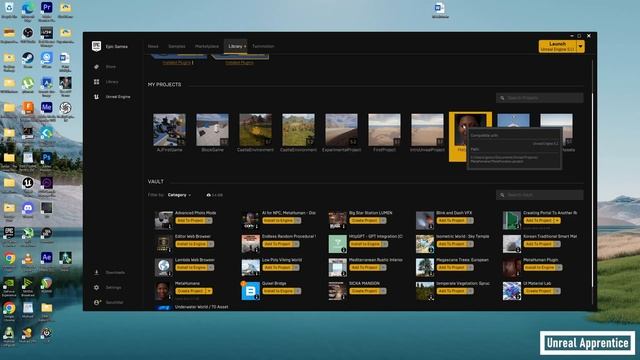Expand dropdown arrow on Creating Portal button
This screenshot has width=640, height=360.
tap(557, 220)
